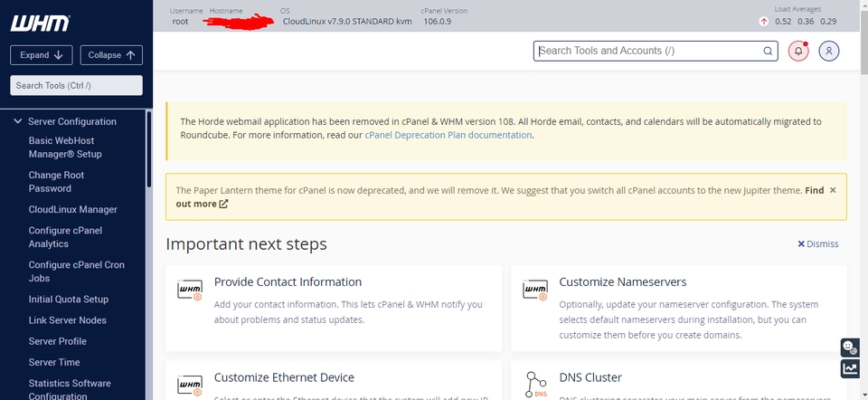The width and height of the screenshot is (868, 400).
Task: Collapse the Server Configuration section
Action: (x=18, y=121)
